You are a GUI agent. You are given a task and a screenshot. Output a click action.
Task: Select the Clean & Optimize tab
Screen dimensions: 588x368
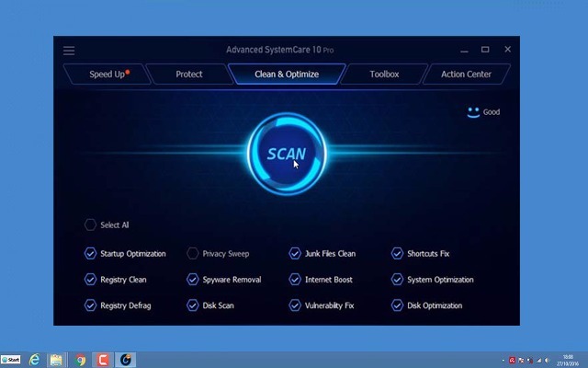pos(287,74)
